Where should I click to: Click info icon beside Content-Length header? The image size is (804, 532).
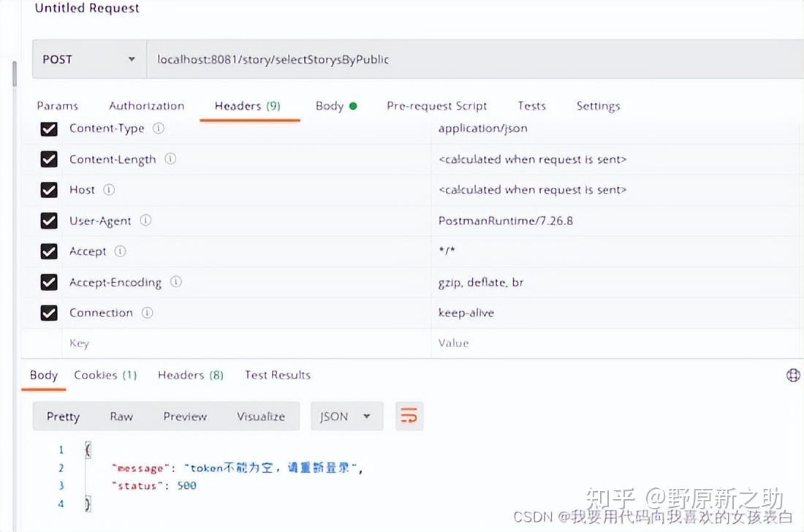tap(170, 159)
